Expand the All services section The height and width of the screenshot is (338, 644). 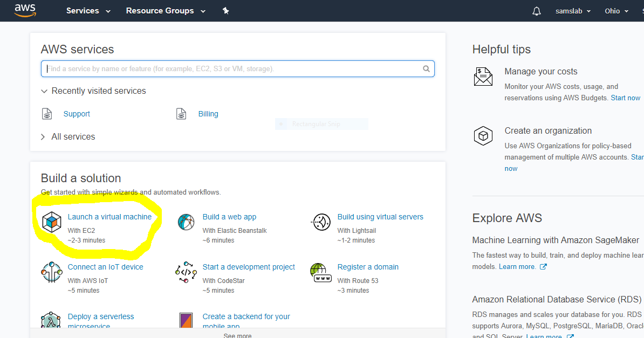click(68, 137)
